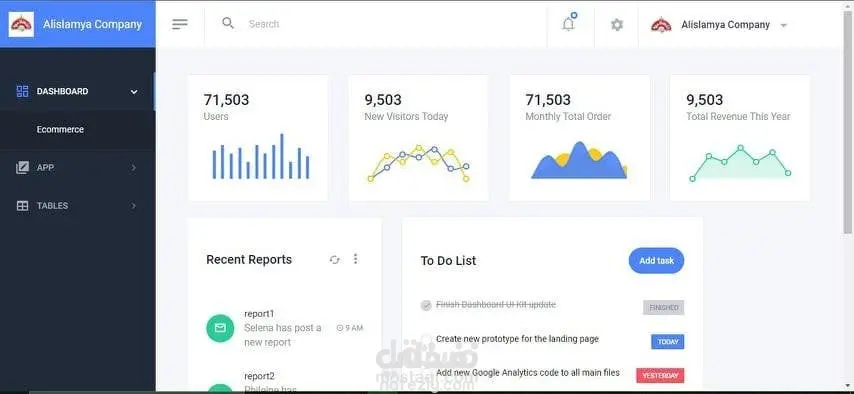Click the report2 title text
Screen dimensions: 854x394
click(259, 376)
